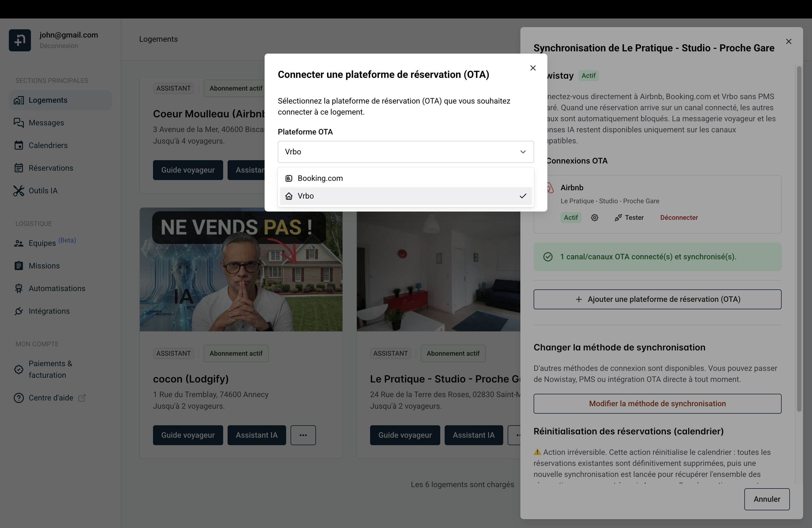Click Ajouter une plateforme de réservation
Viewport: 812px width, 528px height.
coord(657,299)
